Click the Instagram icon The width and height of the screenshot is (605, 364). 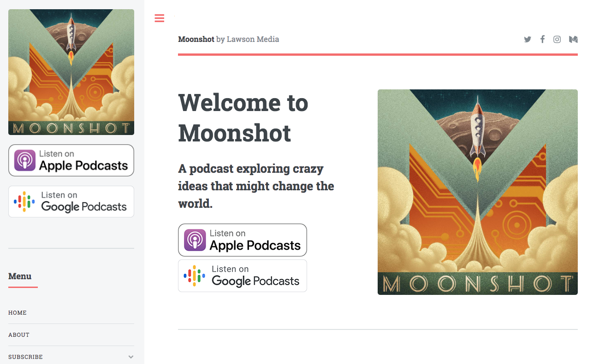click(557, 39)
